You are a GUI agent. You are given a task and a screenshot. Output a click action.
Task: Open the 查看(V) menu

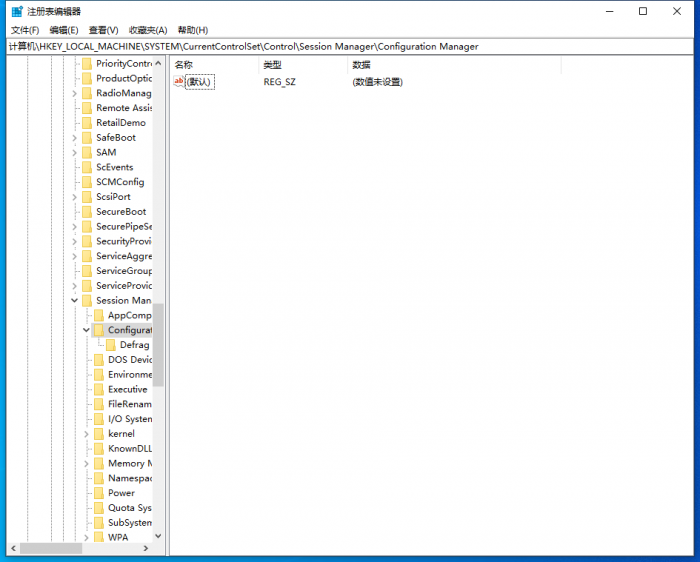click(103, 30)
